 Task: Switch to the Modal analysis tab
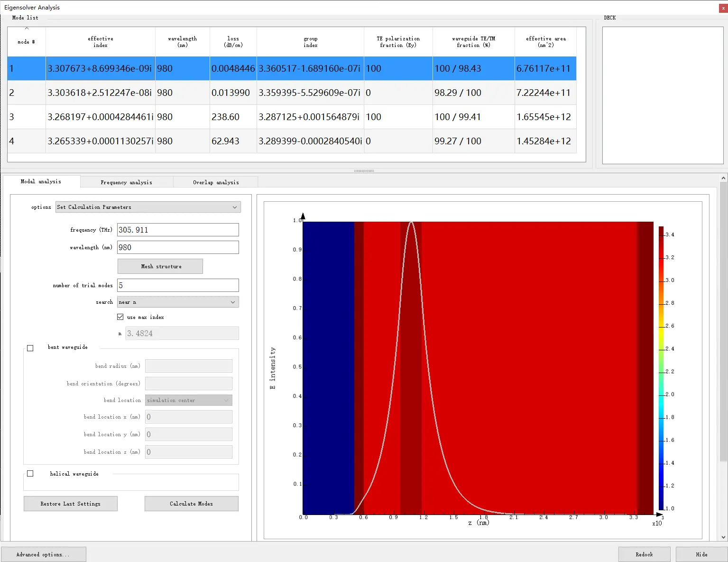[x=41, y=181]
